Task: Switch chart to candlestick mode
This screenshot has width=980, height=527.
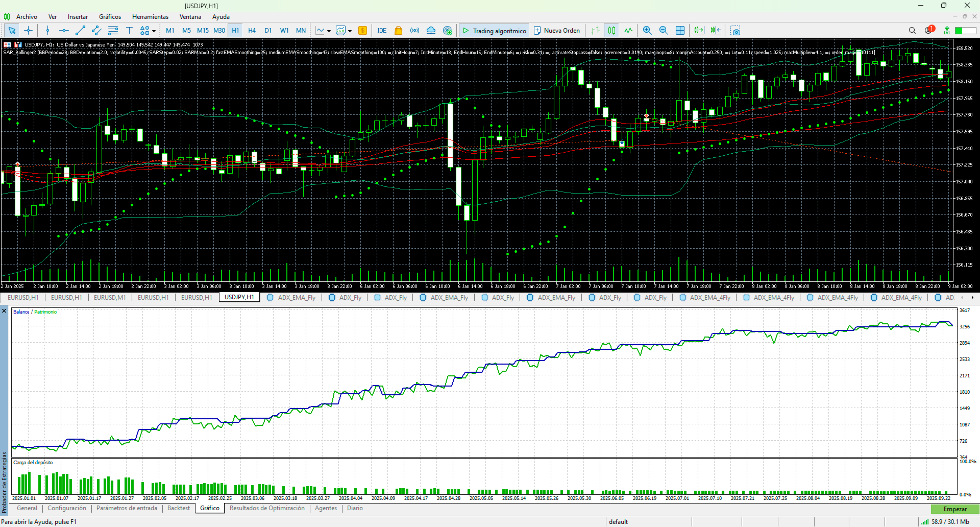Action: point(611,31)
